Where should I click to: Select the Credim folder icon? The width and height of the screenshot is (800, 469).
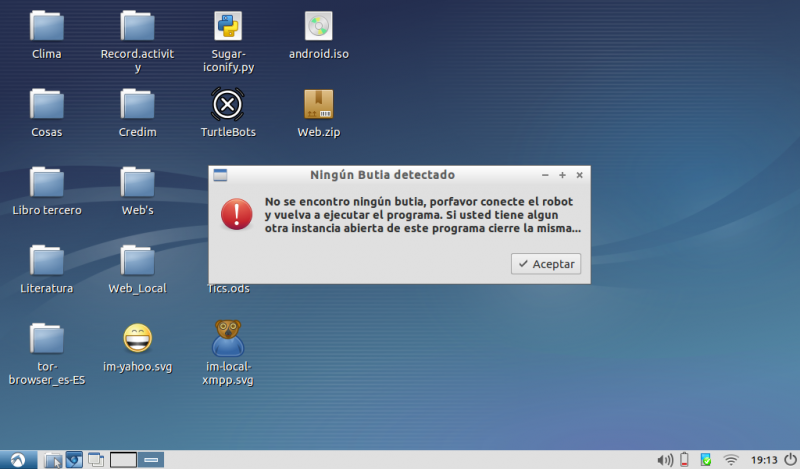[137, 104]
